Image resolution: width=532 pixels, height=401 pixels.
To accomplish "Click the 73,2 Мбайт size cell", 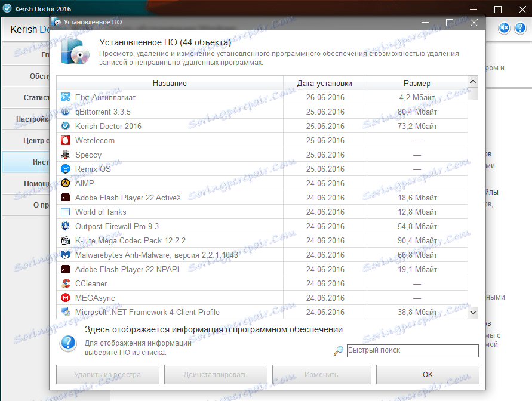I will point(417,126).
